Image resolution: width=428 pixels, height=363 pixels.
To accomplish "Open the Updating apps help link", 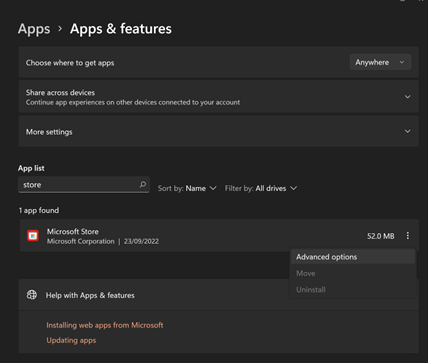I will pyautogui.click(x=71, y=340).
